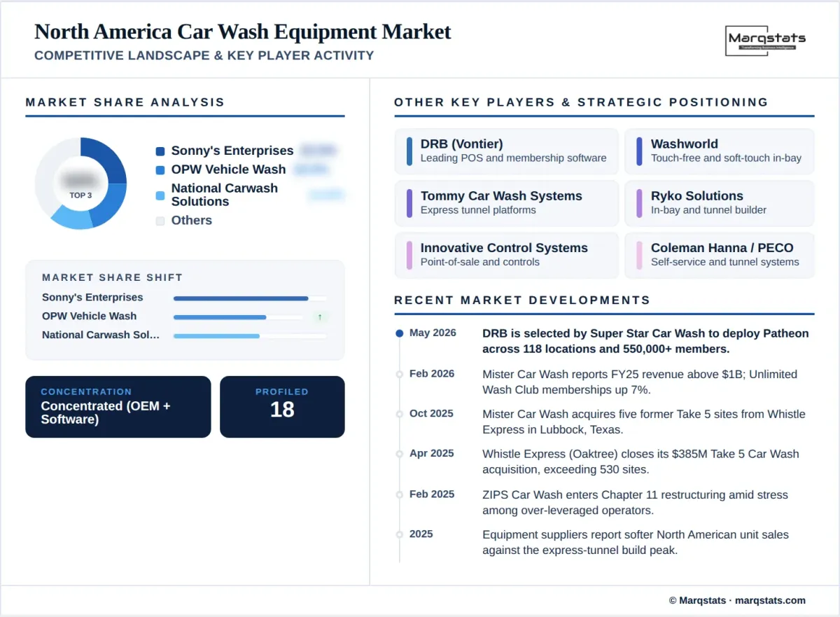Click the Express tunnel platforms text
Image resolution: width=840 pixels, height=617 pixels.
tap(478, 210)
